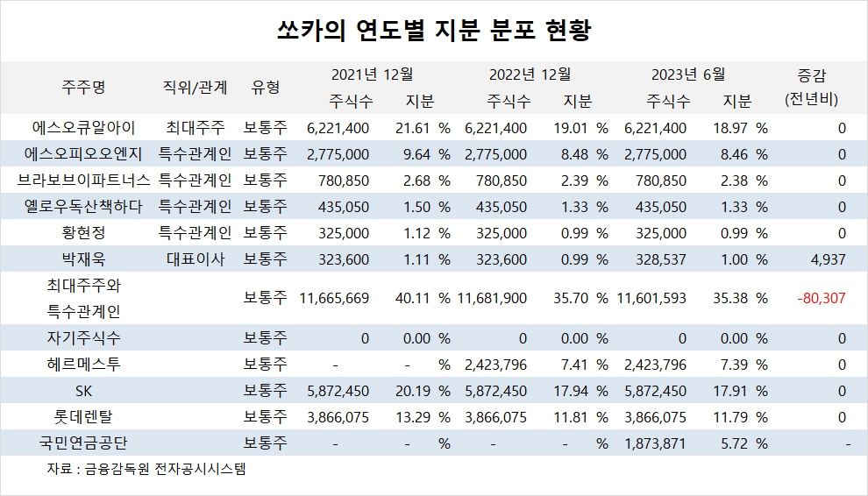The image size is (868, 496).
Task: Click the 최대주주 relation cell
Action: [195, 128]
